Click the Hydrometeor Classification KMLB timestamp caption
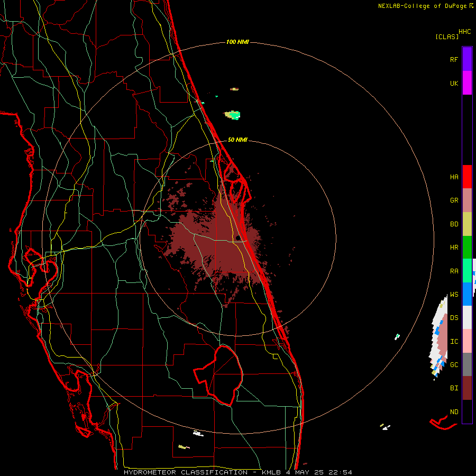The height and width of the screenshot is (476, 476). [x=238, y=472]
